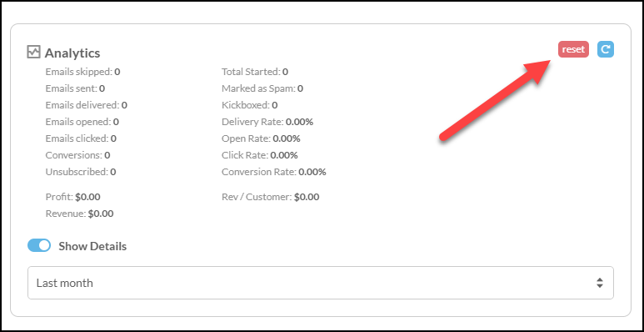This screenshot has width=644, height=332.
Task: Click the Emails opened count
Action: click(x=116, y=122)
